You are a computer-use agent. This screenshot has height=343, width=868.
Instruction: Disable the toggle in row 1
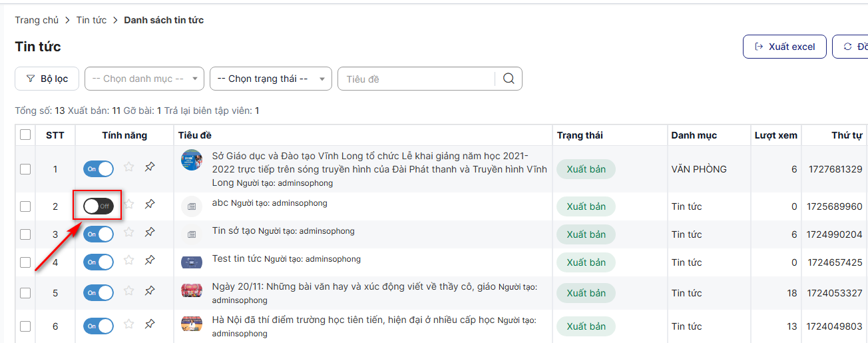click(99, 169)
